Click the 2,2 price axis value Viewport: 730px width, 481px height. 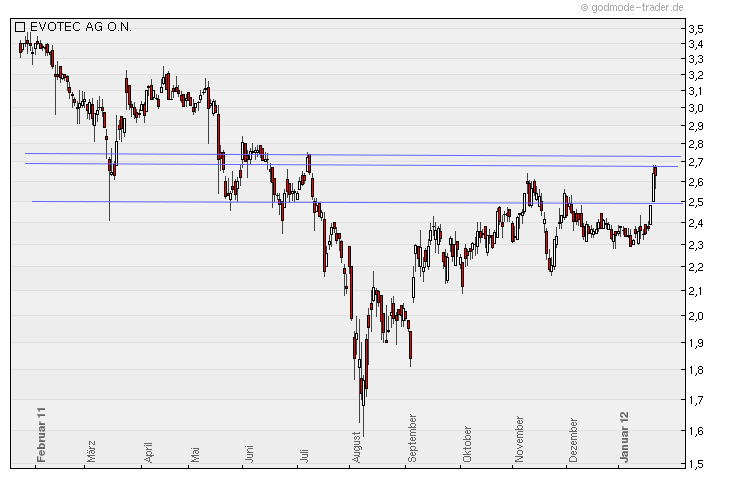(696, 267)
